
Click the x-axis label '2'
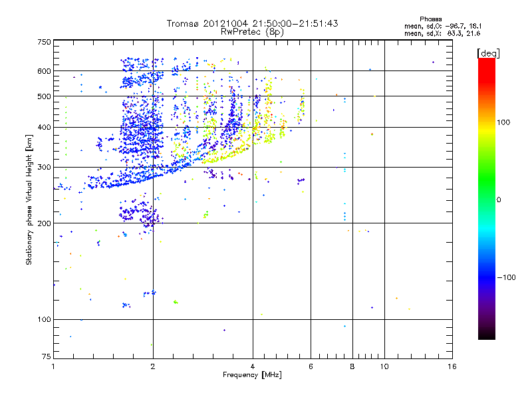(x=153, y=366)
